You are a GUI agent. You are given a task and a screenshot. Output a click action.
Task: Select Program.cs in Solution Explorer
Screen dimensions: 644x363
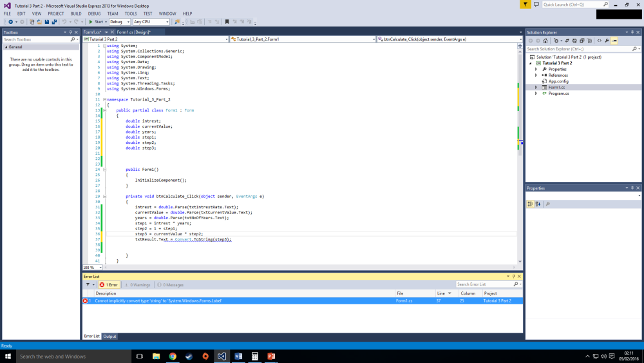click(x=558, y=93)
